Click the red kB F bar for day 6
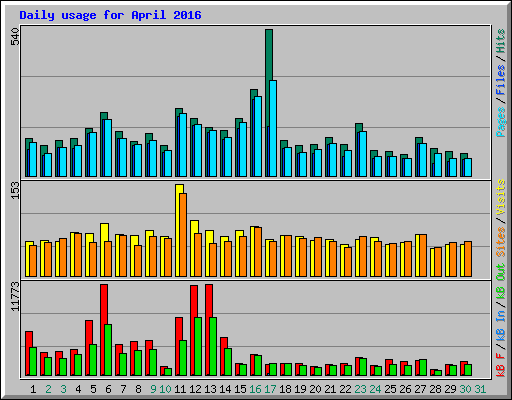This screenshot has height=400, width=512. [x=104, y=304]
